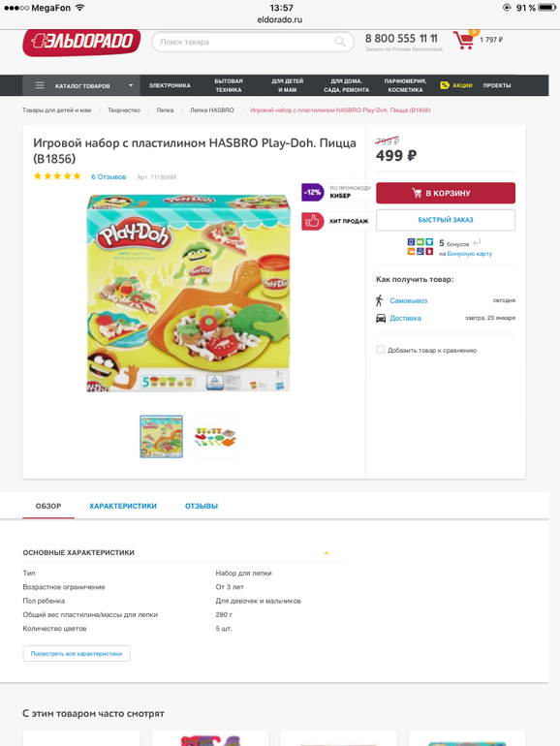
Task: Switch to the Характеристики tab
Action: pos(123,506)
